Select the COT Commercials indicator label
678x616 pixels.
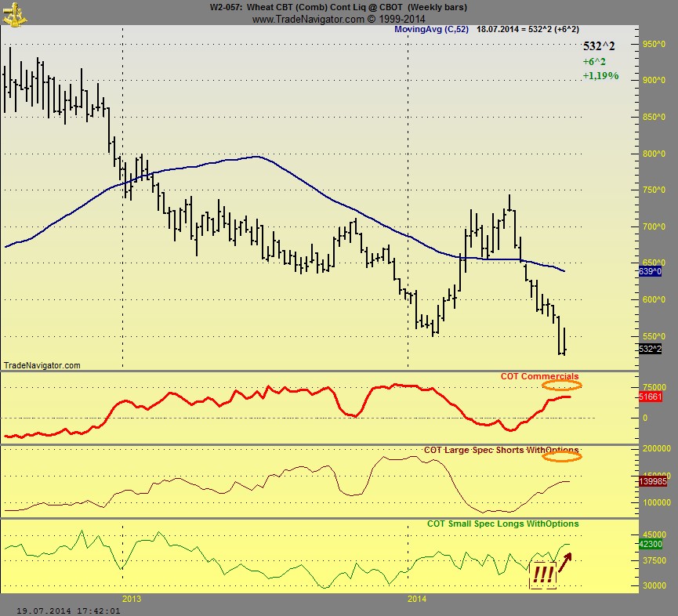(x=539, y=377)
